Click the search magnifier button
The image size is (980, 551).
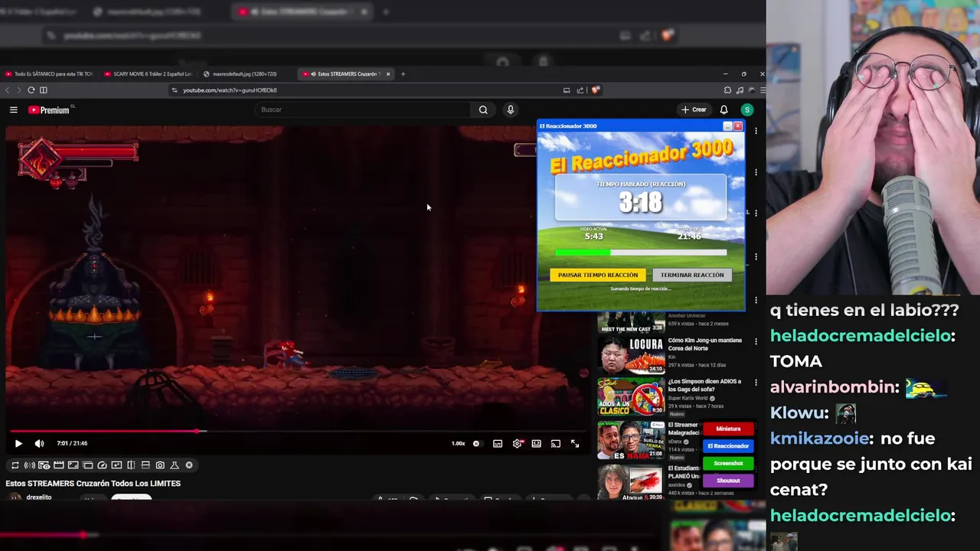pos(483,109)
